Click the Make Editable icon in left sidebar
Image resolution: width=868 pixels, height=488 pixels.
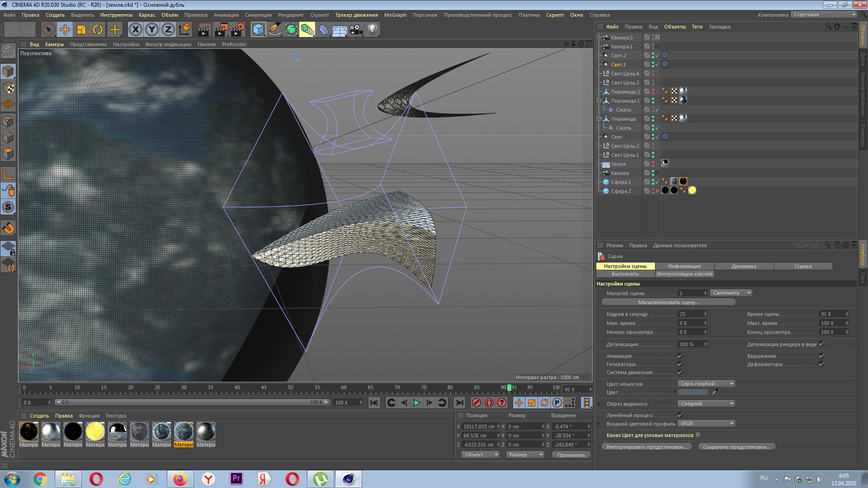(8, 51)
